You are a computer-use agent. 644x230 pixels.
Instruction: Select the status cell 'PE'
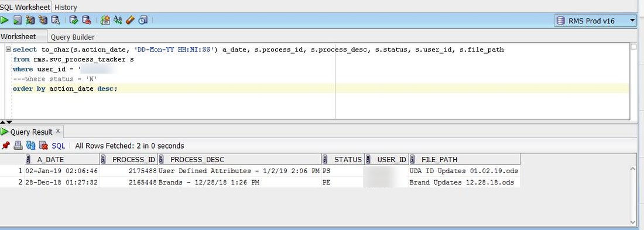coord(342,183)
